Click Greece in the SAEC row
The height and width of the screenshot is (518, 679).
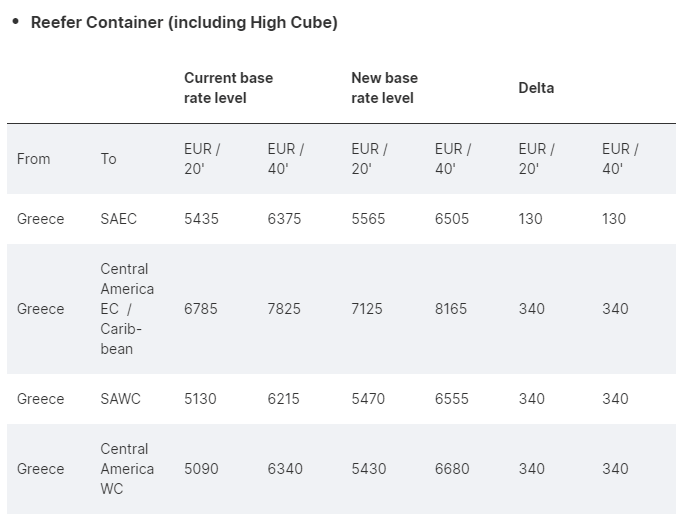[x=40, y=219]
